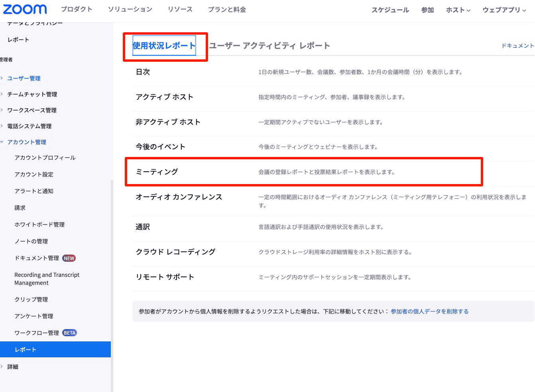Image resolution: width=535 pixels, height=392 pixels.
Task: Click the sidebar vertical scrollbar
Action: pos(112,285)
